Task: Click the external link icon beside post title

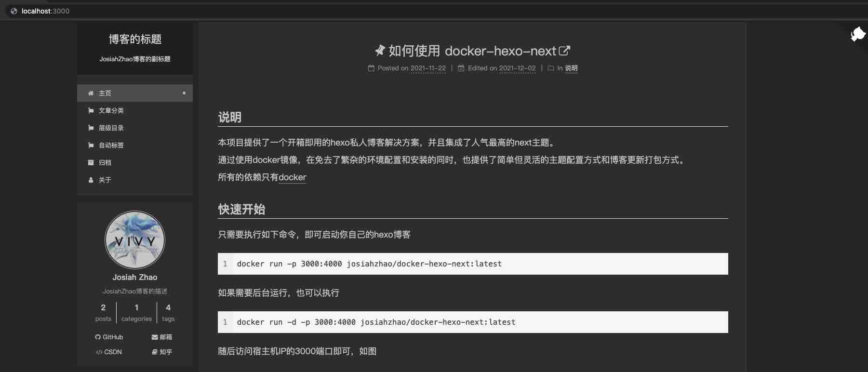Action: coord(564,51)
